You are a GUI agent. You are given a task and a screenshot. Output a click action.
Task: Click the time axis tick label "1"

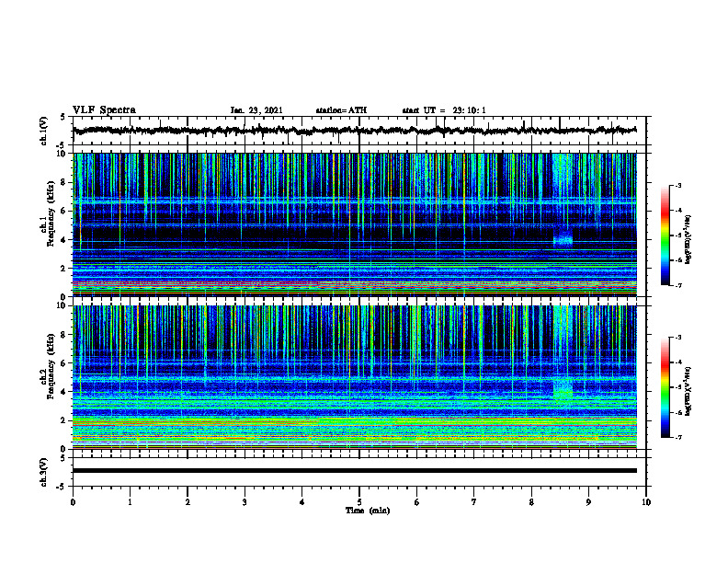(x=130, y=502)
